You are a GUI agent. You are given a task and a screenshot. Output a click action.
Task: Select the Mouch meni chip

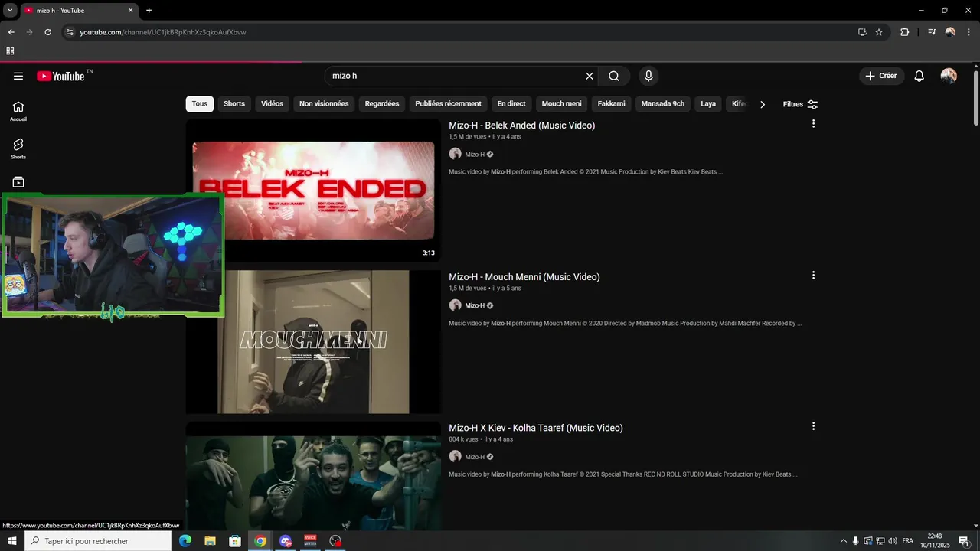(x=561, y=104)
